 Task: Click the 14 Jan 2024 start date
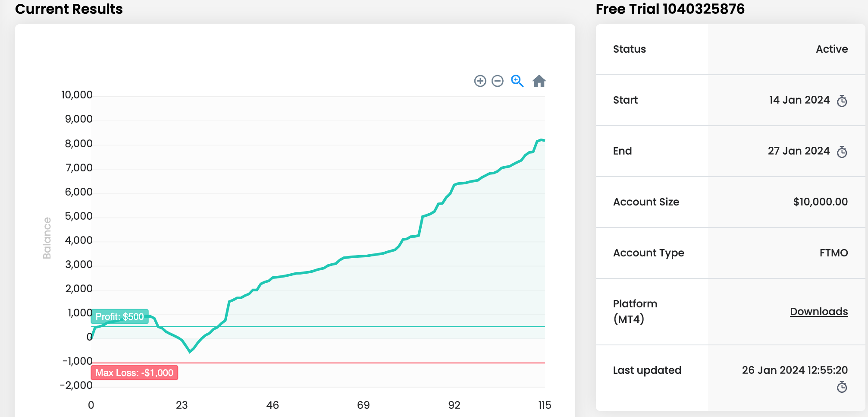[799, 100]
